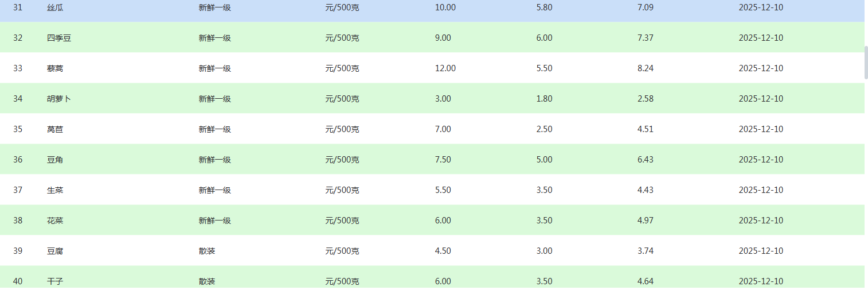Click the 豆腐 product name
The height and width of the screenshot is (290, 868).
pos(55,251)
